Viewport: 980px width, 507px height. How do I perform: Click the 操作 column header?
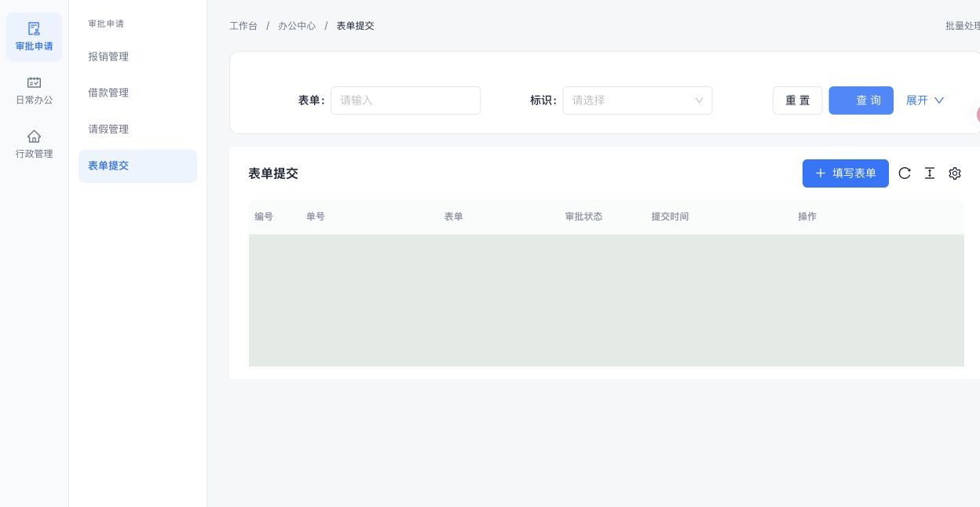point(807,217)
